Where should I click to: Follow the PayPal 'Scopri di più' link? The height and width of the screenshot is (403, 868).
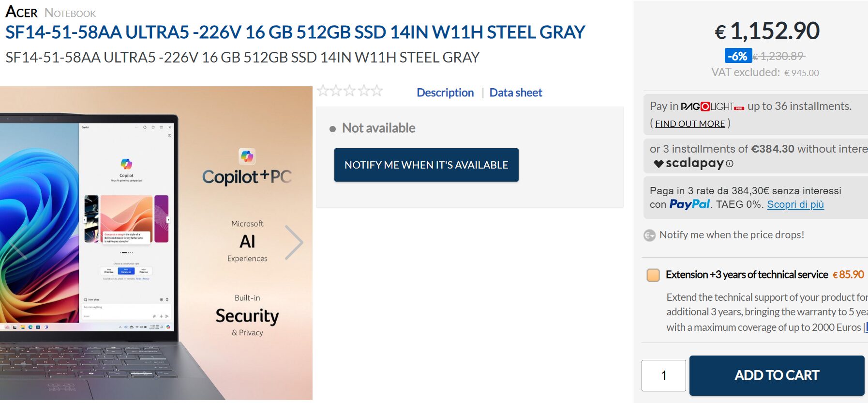coord(795,204)
